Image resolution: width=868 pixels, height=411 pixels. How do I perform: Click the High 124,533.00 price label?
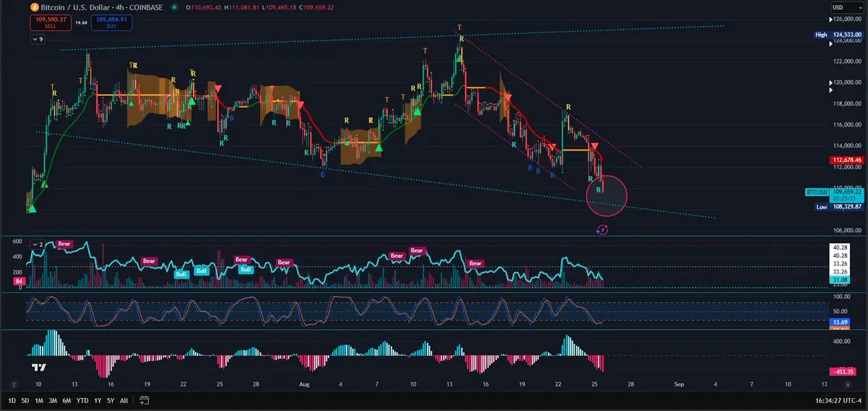click(838, 34)
